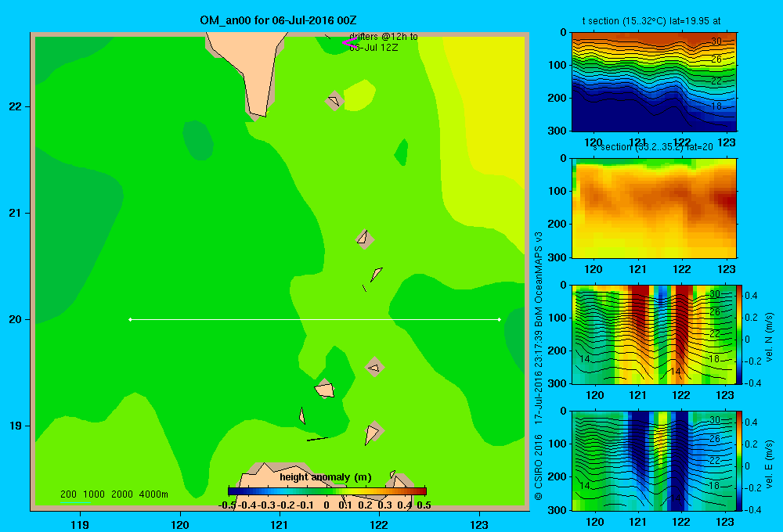The height and width of the screenshot is (532, 783).
Task: Click the -0.5 value on height anomaly scale
Action: (227, 505)
